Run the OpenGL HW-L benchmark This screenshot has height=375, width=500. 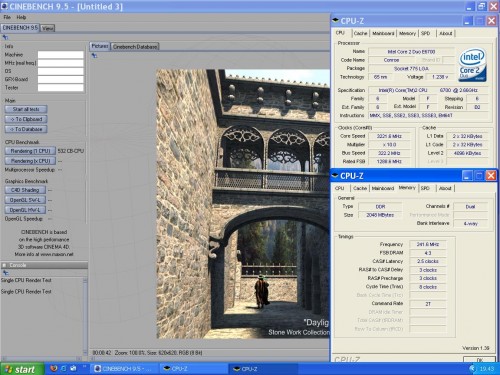coord(25,210)
